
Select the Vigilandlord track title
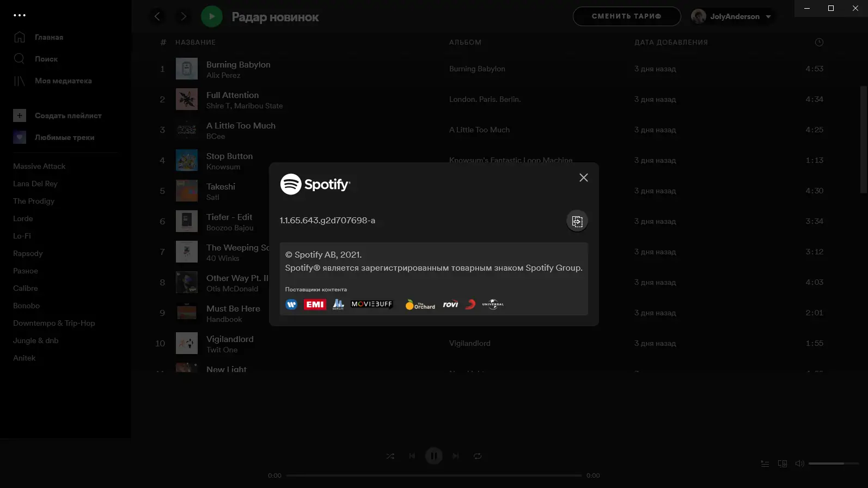230,339
